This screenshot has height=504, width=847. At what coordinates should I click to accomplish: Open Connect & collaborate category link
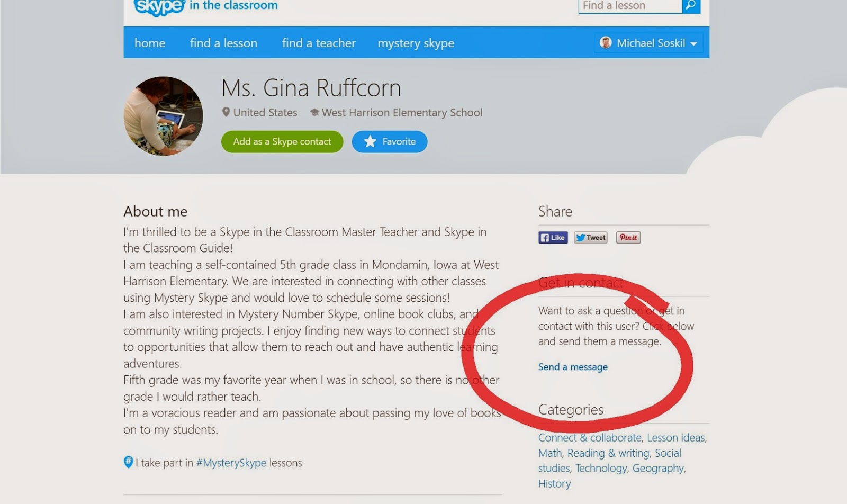point(590,438)
